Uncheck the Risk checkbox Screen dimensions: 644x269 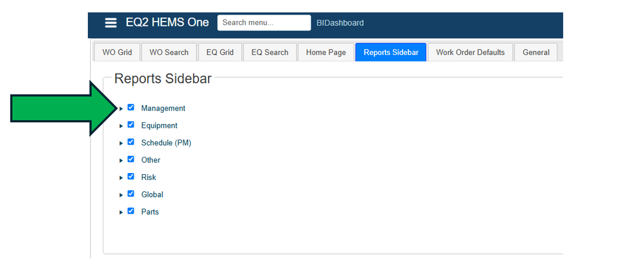click(x=130, y=176)
